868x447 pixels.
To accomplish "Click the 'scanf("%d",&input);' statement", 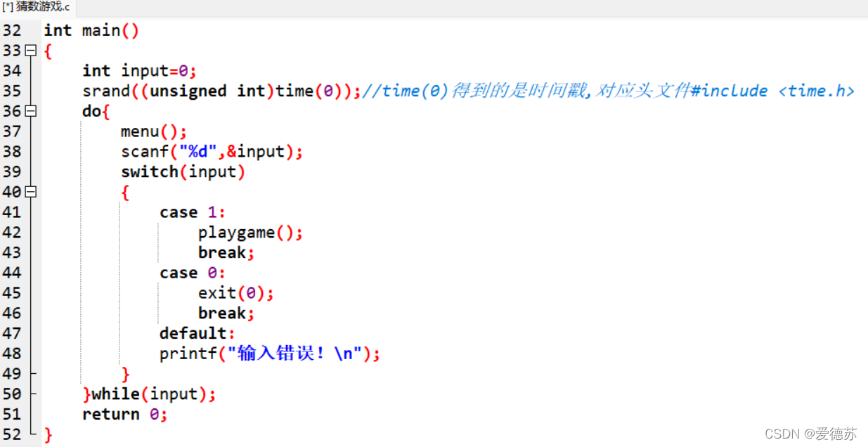I will click(x=212, y=152).
